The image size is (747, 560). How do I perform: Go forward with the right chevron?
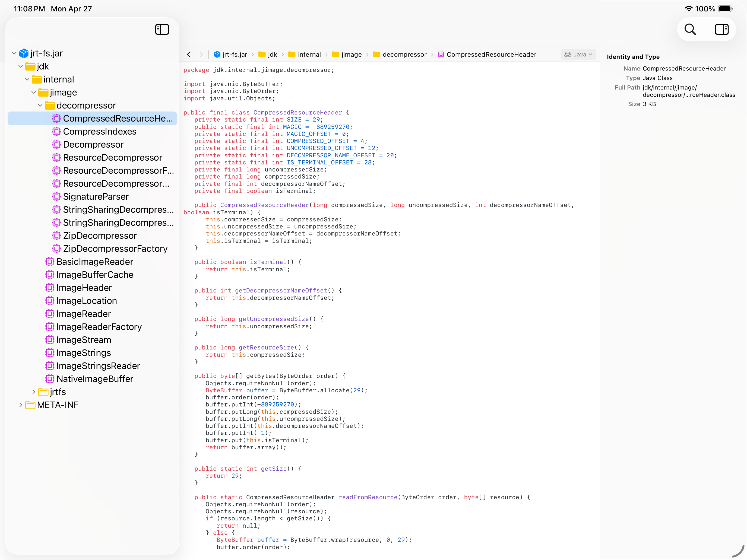pyautogui.click(x=201, y=54)
